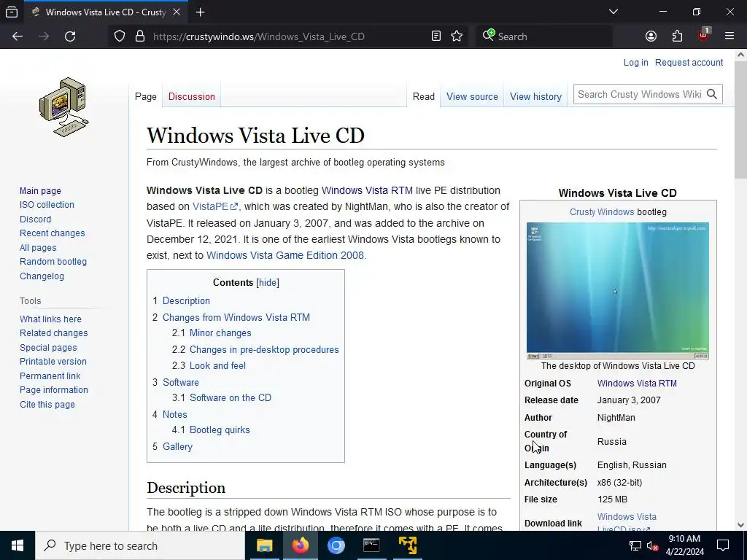This screenshot has height=560, width=747.
Task: Click the Cite this page link
Action: coord(47,404)
